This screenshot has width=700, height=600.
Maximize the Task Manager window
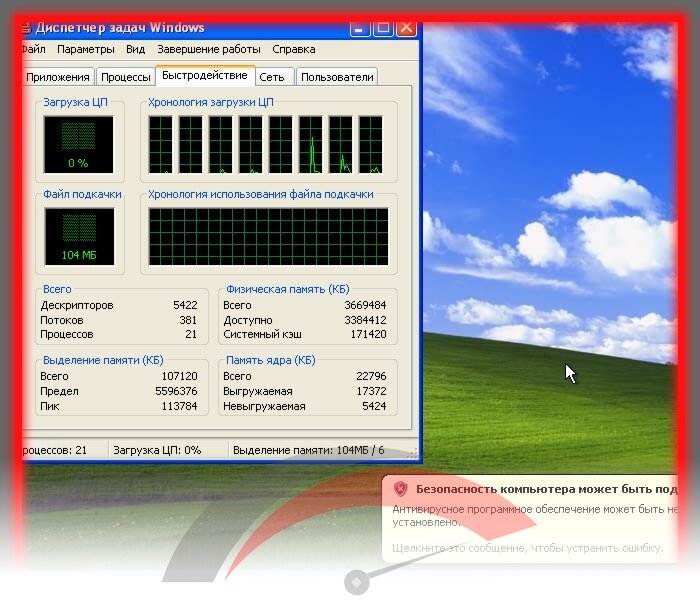click(383, 28)
